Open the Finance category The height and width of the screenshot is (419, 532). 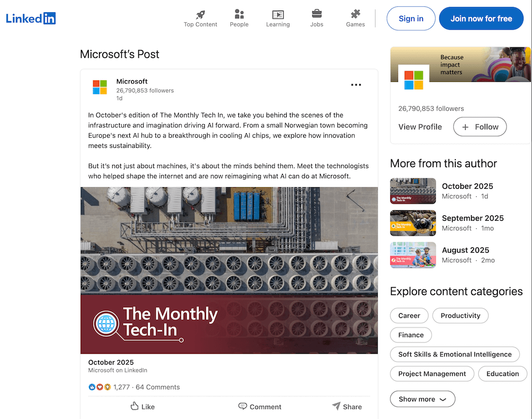(x=411, y=335)
